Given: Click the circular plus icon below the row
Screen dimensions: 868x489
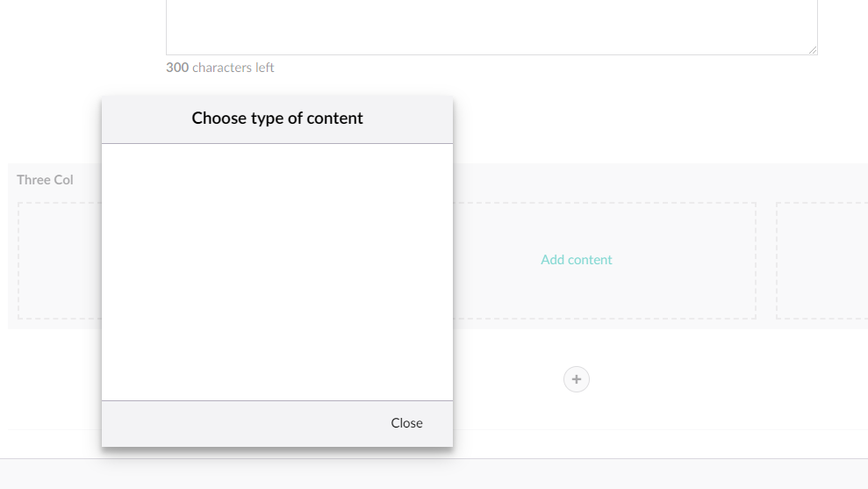Looking at the screenshot, I should [577, 379].
